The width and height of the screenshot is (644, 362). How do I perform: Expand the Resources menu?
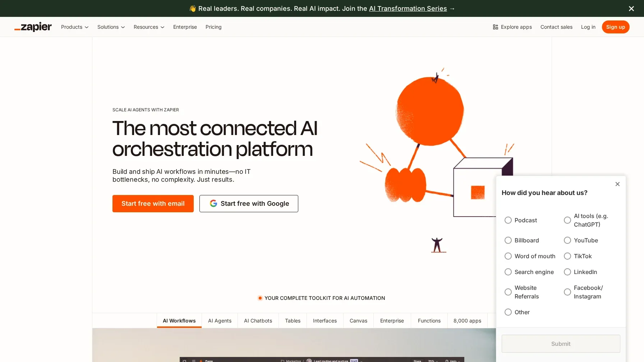(x=149, y=27)
